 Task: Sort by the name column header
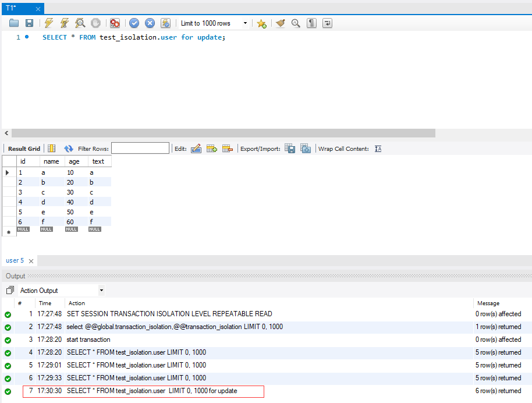52,161
